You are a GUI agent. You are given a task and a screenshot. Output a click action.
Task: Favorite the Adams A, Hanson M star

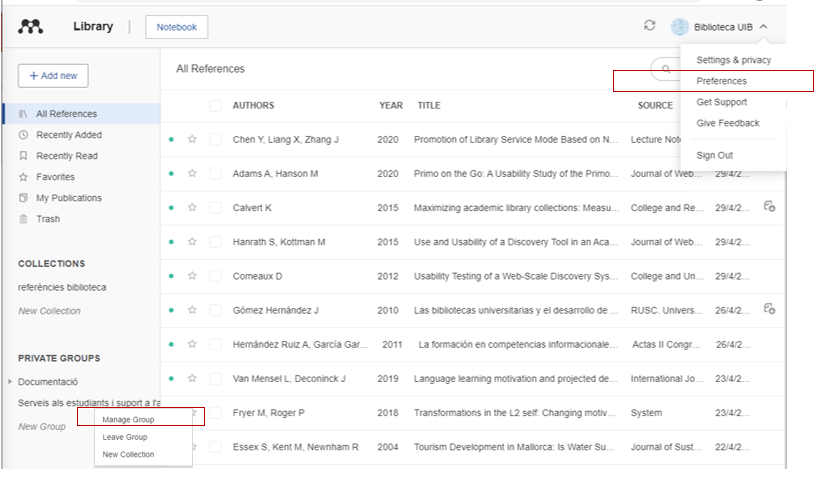[x=192, y=173]
